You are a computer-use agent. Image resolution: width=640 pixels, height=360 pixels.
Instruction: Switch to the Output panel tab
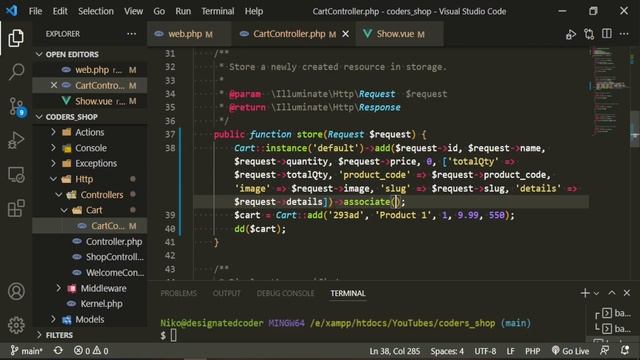click(226, 293)
